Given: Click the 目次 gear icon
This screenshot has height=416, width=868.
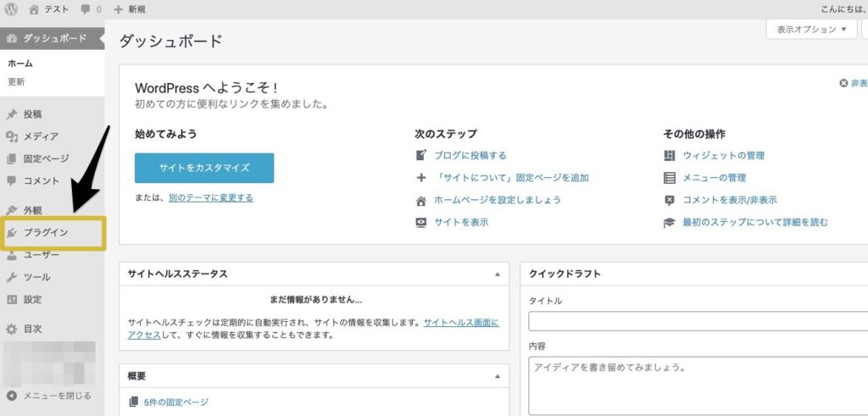Looking at the screenshot, I should (12, 329).
